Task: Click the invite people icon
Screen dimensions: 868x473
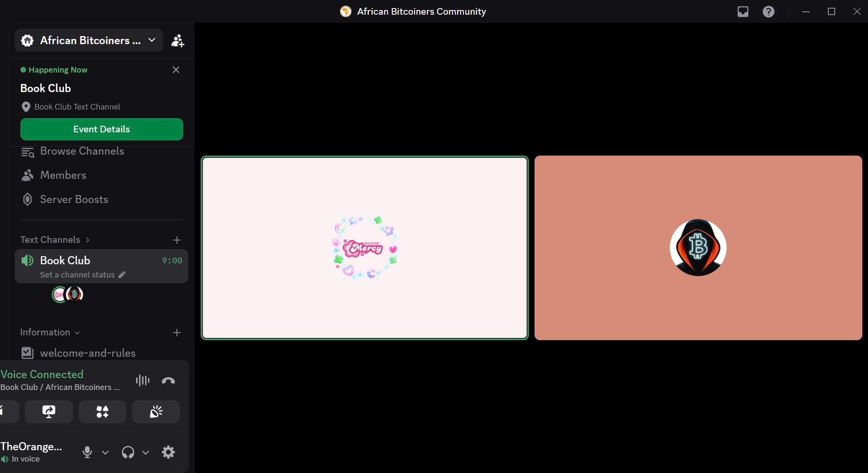Action: (x=178, y=41)
